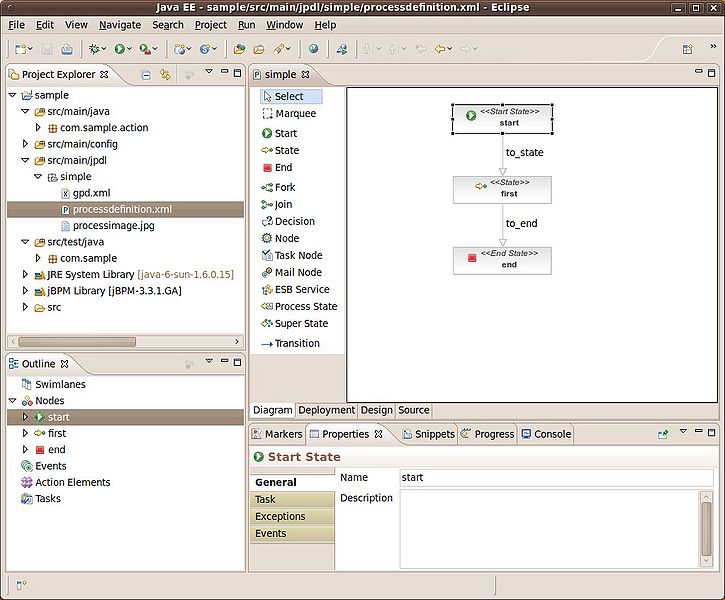Click Project Explorer horizontal scrollbar thumb
Screen dimensions: 725x600
click(x=77, y=342)
